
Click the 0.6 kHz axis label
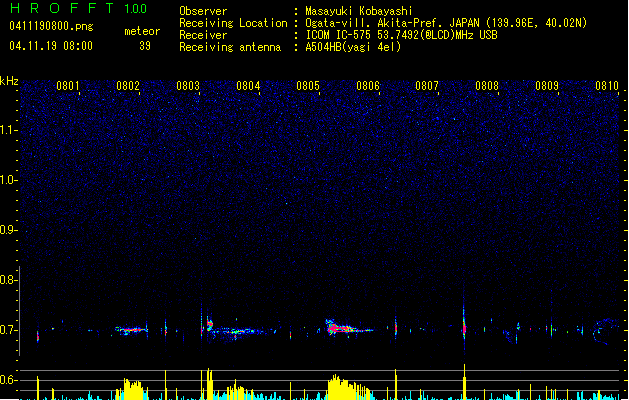8,380
